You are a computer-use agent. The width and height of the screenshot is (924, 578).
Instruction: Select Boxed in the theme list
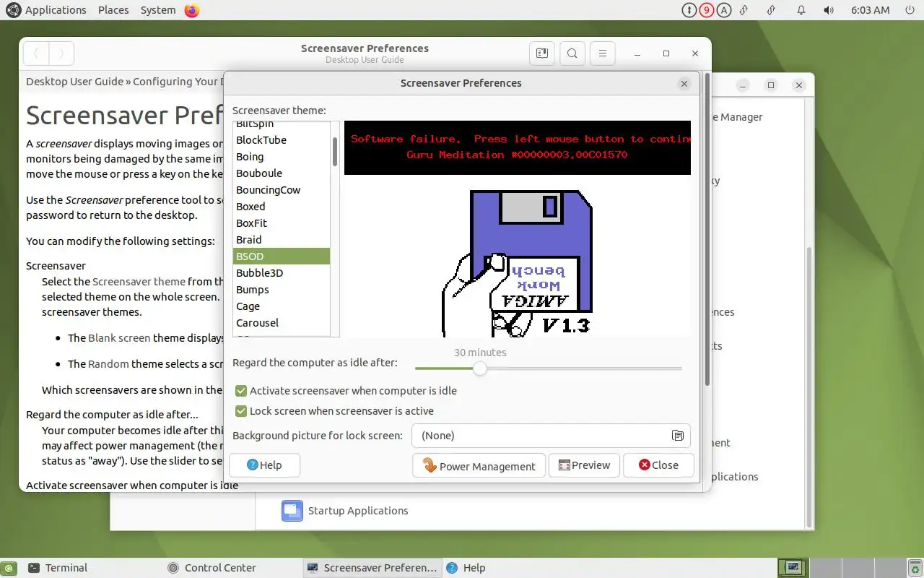282,207
